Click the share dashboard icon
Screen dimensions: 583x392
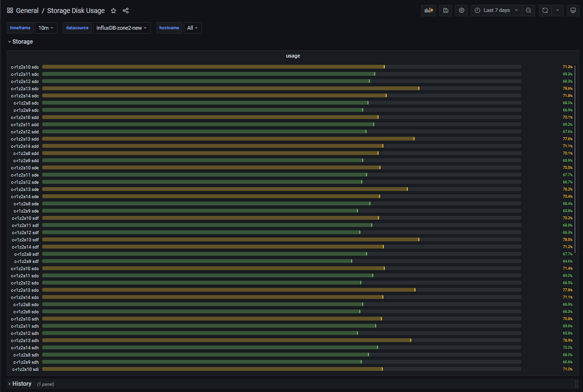[126, 11]
